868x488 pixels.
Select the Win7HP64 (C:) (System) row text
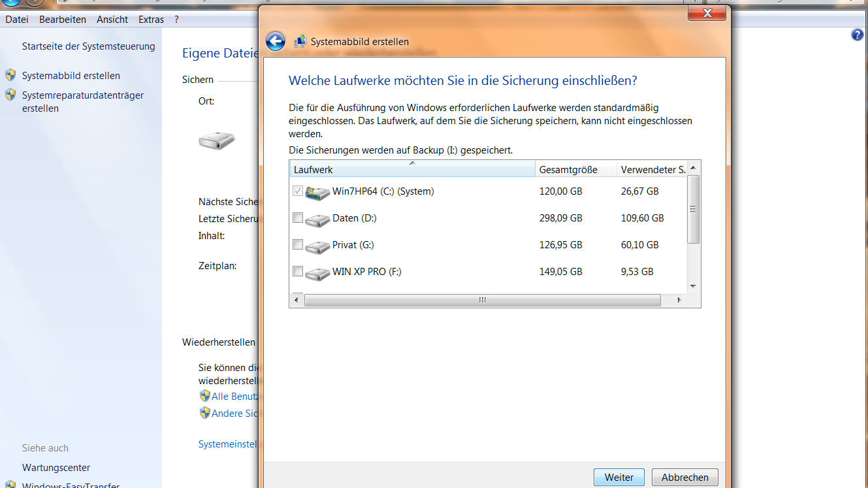coord(383,191)
